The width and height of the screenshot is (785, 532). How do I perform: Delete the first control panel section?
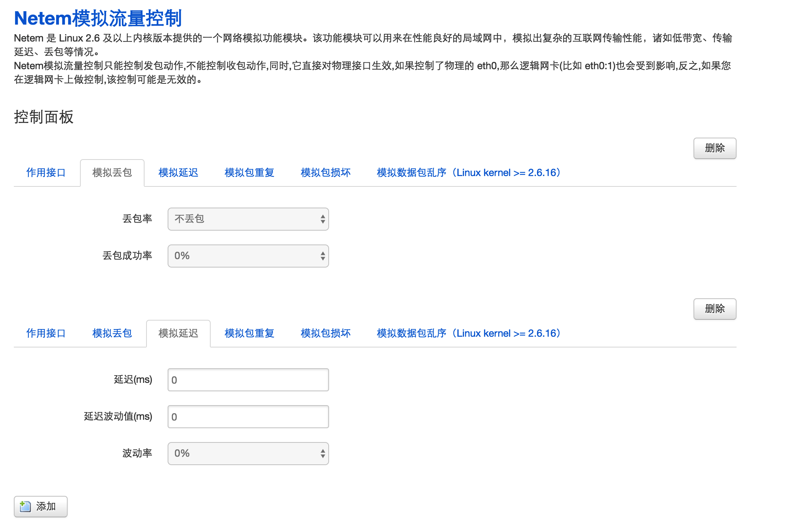(714, 148)
